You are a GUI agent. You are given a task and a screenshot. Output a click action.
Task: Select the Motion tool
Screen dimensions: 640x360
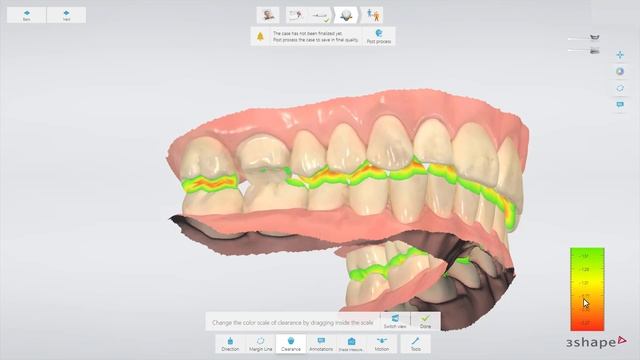tap(382, 344)
